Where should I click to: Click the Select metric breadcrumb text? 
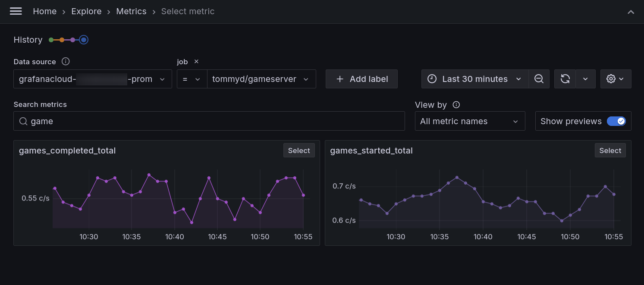click(188, 12)
